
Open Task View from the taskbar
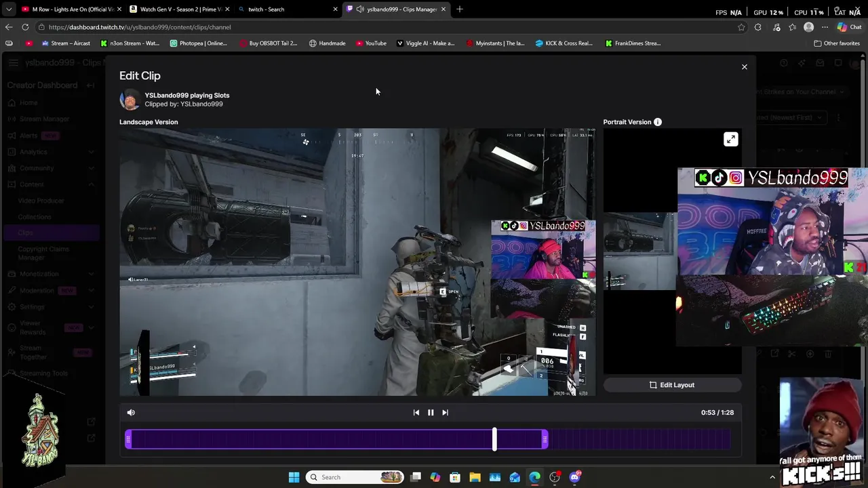point(416,477)
